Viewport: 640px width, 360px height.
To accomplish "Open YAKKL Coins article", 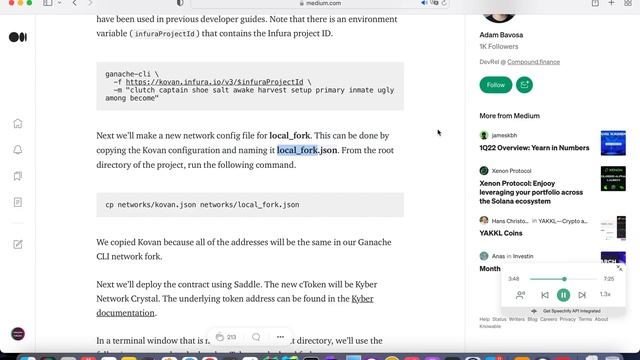I will tap(501, 233).
